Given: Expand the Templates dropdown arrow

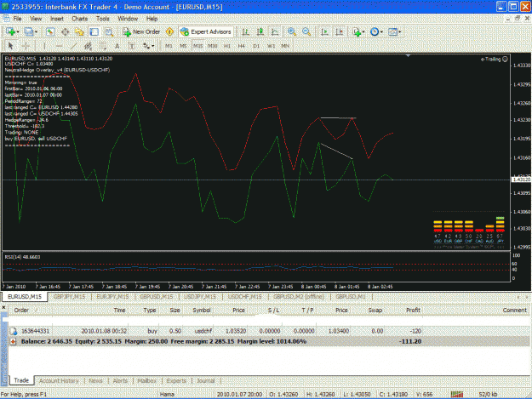Looking at the screenshot, I should (400, 31).
